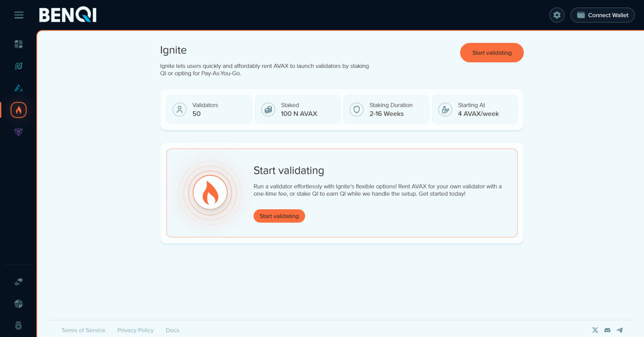Click the Validators person icon
The width and height of the screenshot is (644, 337).
click(x=180, y=110)
